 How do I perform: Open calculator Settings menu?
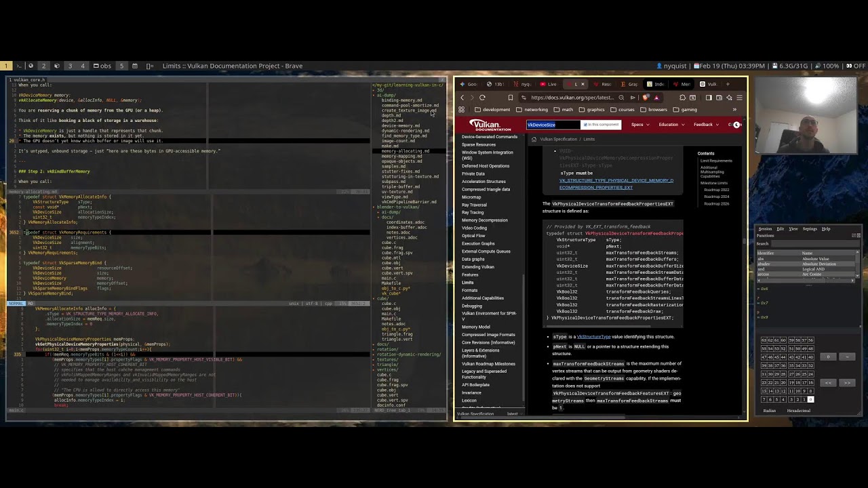pyautogui.click(x=810, y=228)
